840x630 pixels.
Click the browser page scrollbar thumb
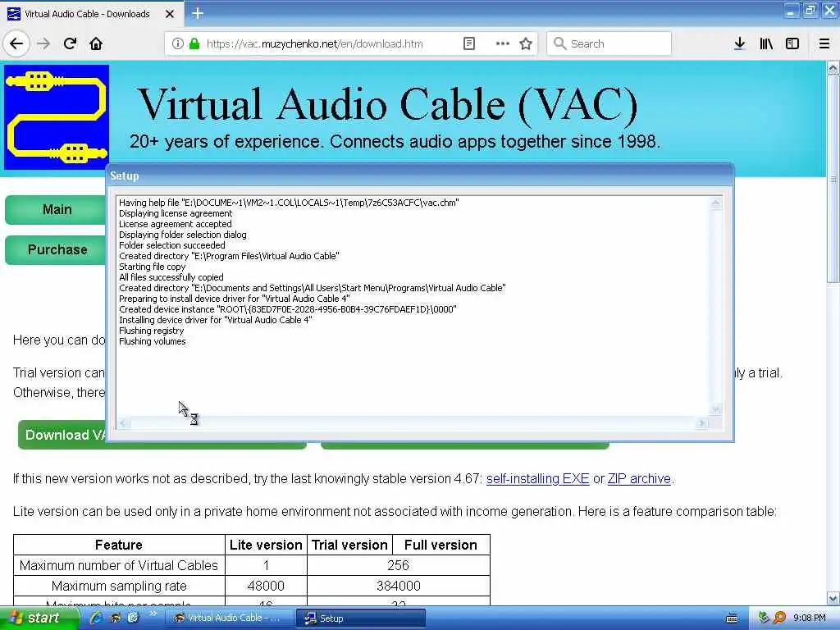coord(833,179)
